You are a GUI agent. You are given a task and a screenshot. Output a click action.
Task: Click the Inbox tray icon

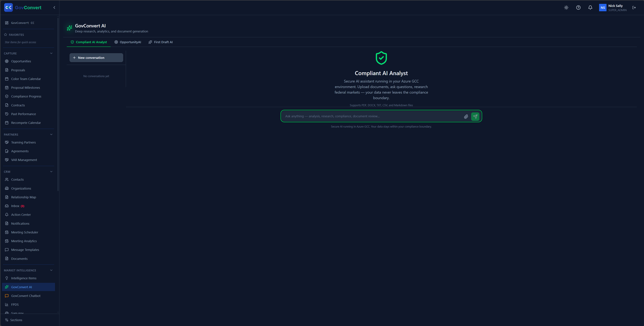7,206
